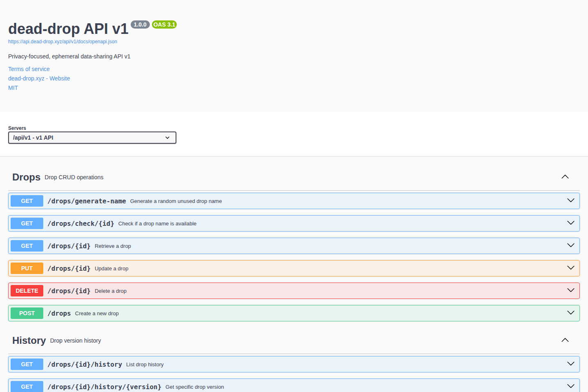
Task: Visit dead-drop.xyz - Website link
Action: [39, 78]
